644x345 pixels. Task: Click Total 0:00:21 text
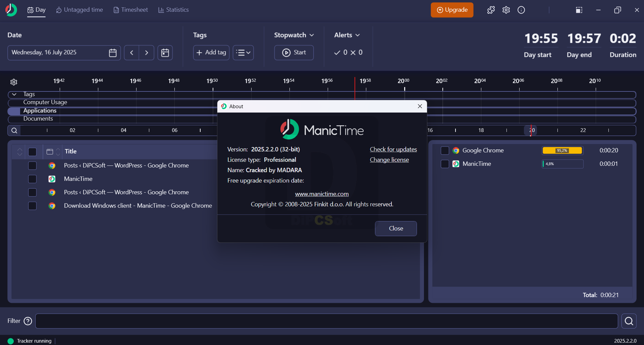click(x=600, y=295)
